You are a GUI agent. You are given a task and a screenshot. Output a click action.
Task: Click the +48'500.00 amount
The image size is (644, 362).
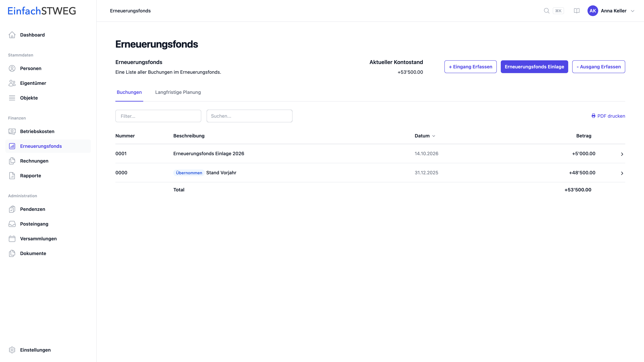pyautogui.click(x=582, y=173)
